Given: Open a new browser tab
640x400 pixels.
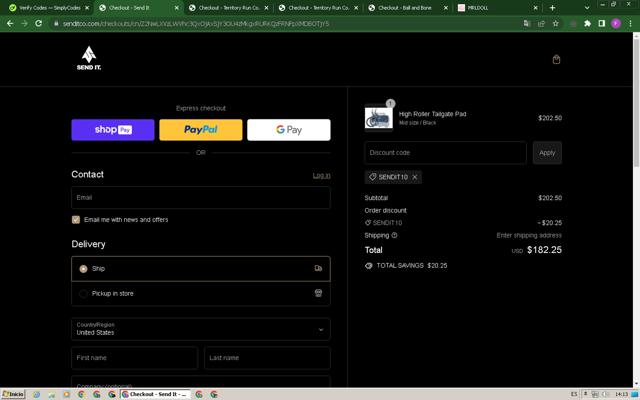Looking at the screenshot, I should (552, 8).
